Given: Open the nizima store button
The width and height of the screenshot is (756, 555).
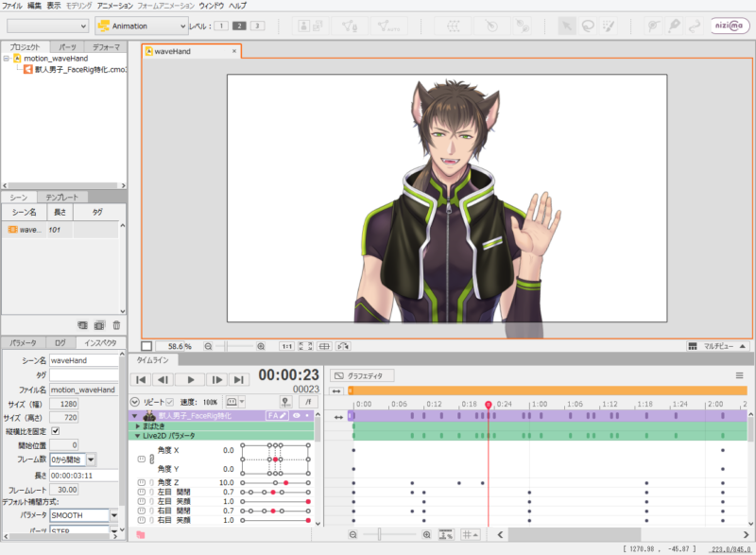Looking at the screenshot, I should (730, 26).
